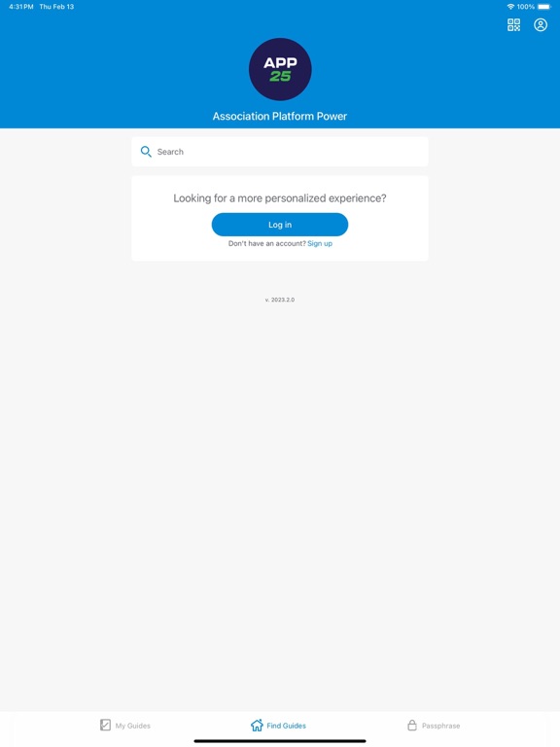Tap the Association Platform Power title
Screen dimensions: 560x747
280,117
